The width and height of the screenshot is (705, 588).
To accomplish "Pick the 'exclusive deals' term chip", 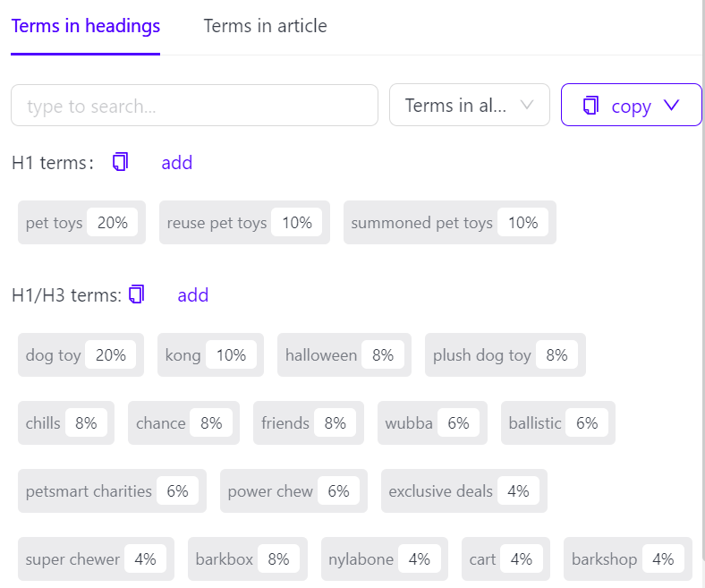I will tap(463, 491).
